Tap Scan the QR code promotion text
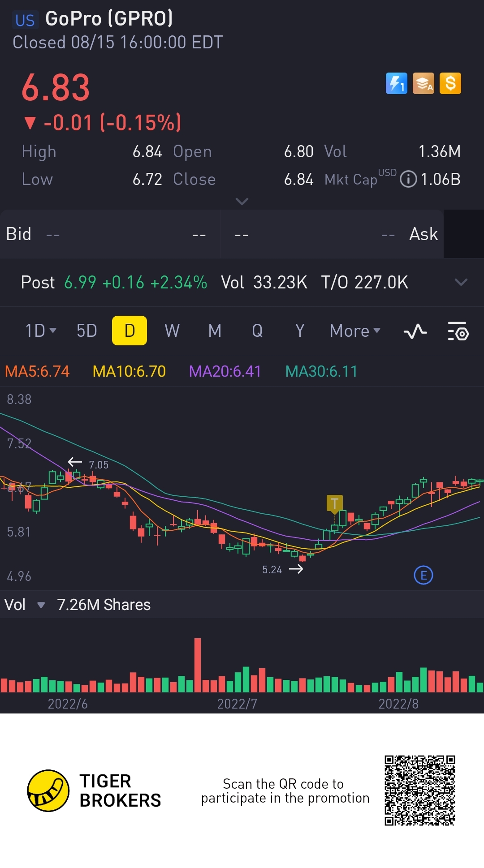 (x=285, y=791)
